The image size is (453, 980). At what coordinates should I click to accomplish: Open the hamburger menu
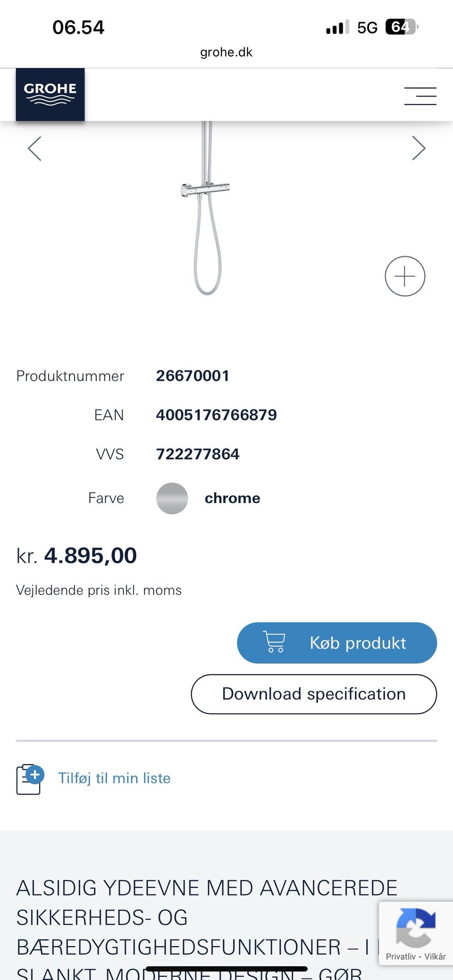pos(420,96)
